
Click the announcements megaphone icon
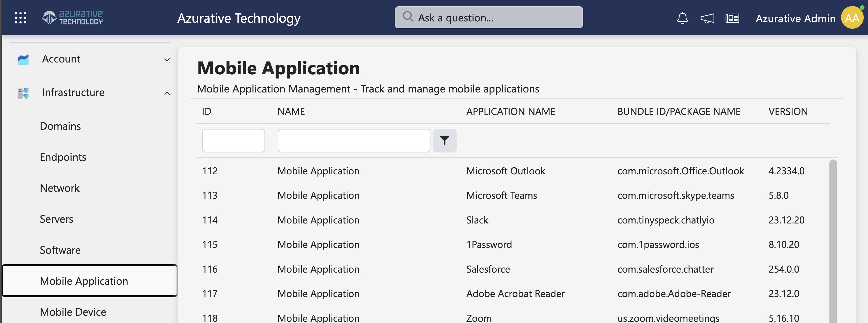707,18
